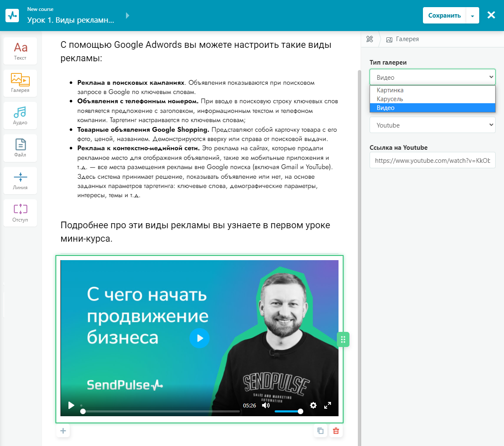The image size is (504, 446).
Task: Choose Видео option in list
Action: [x=433, y=108]
